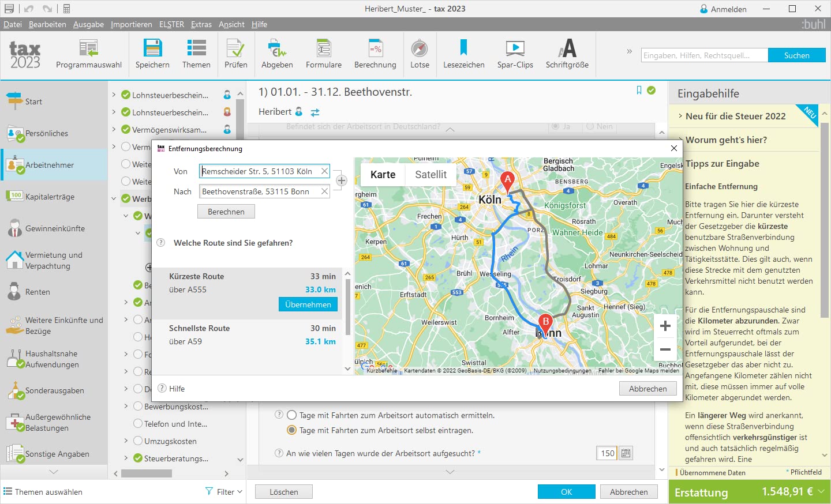Clear the Nach address field with X
The image size is (831, 504).
(324, 191)
